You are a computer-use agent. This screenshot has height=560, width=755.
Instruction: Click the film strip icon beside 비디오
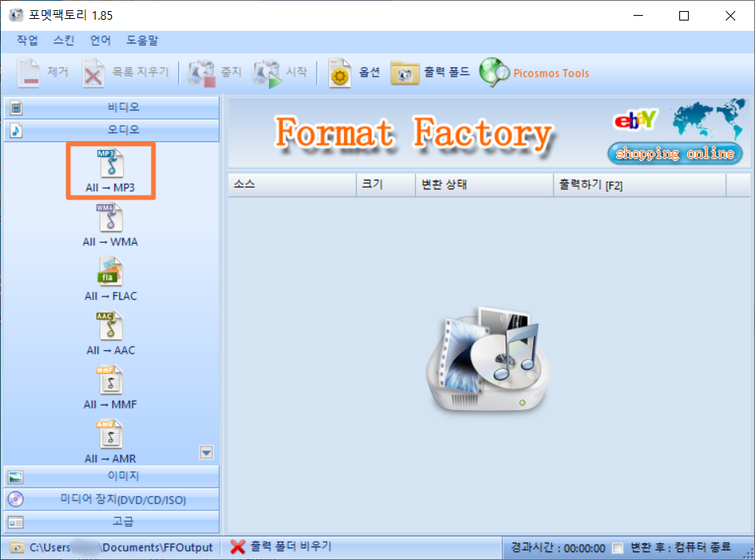click(x=16, y=108)
